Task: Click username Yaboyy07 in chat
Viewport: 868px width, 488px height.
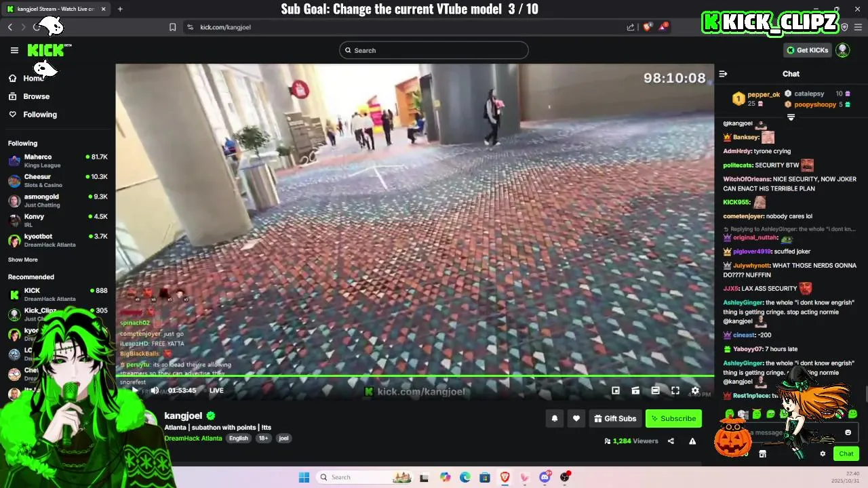Action: coord(748,349)
